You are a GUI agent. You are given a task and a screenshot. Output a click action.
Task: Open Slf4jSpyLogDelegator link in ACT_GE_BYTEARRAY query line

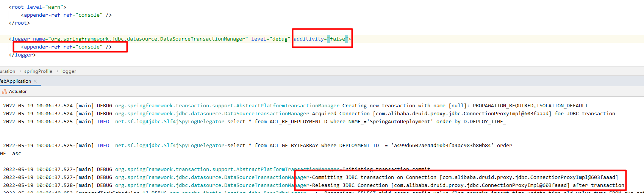(170, 146)
